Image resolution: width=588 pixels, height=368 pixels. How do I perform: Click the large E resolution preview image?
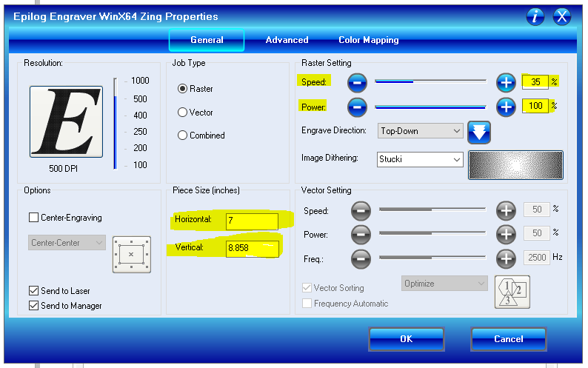66,121
